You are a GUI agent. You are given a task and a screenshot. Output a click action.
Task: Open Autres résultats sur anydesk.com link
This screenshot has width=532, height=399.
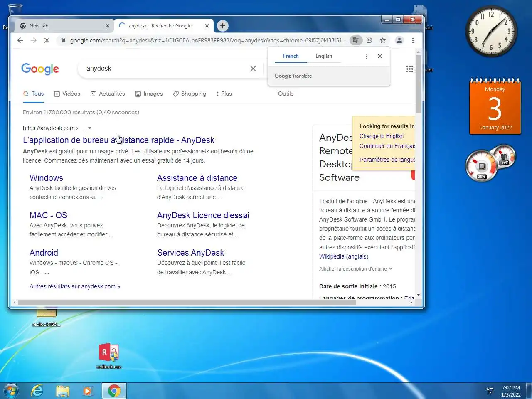pos(75,286)
